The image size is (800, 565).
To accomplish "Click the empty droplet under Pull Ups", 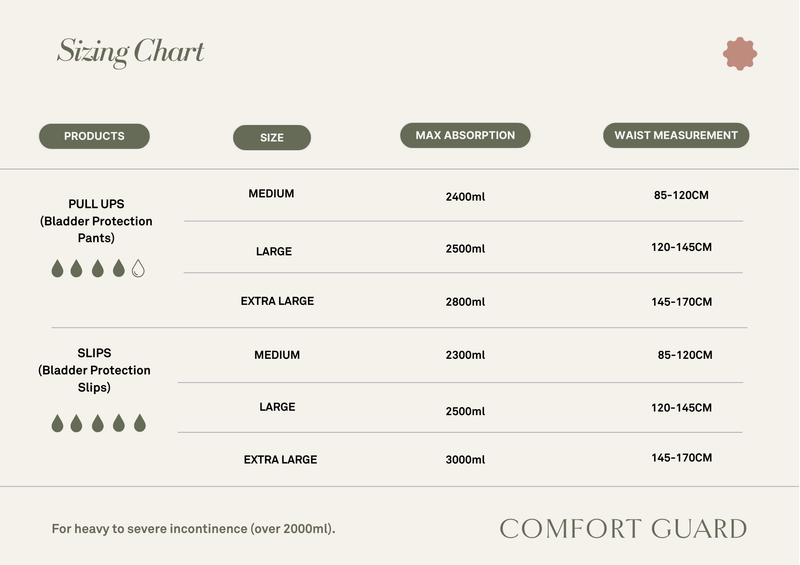I will (x=138, y=268).
